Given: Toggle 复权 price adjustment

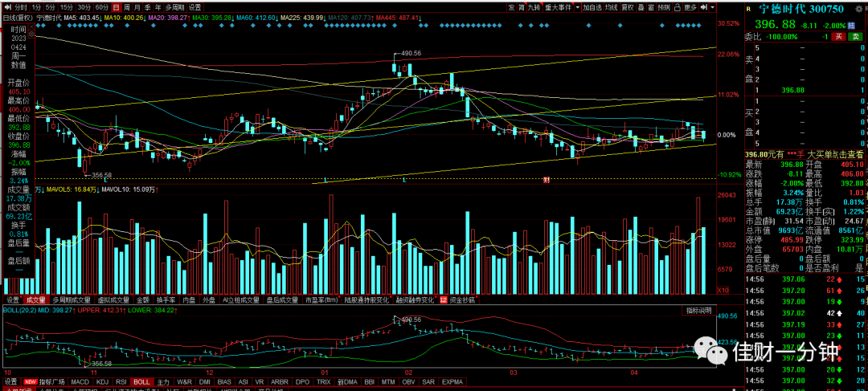Looking at the screenshot, I should 627,8.
